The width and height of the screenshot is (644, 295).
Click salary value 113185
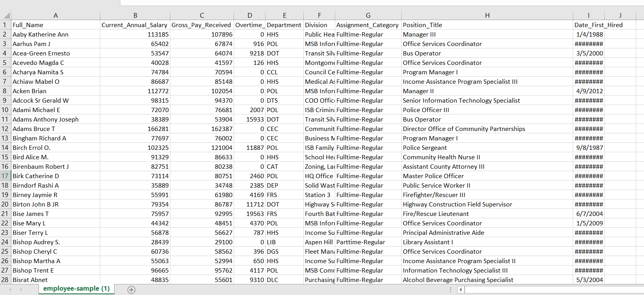[135, 34]
